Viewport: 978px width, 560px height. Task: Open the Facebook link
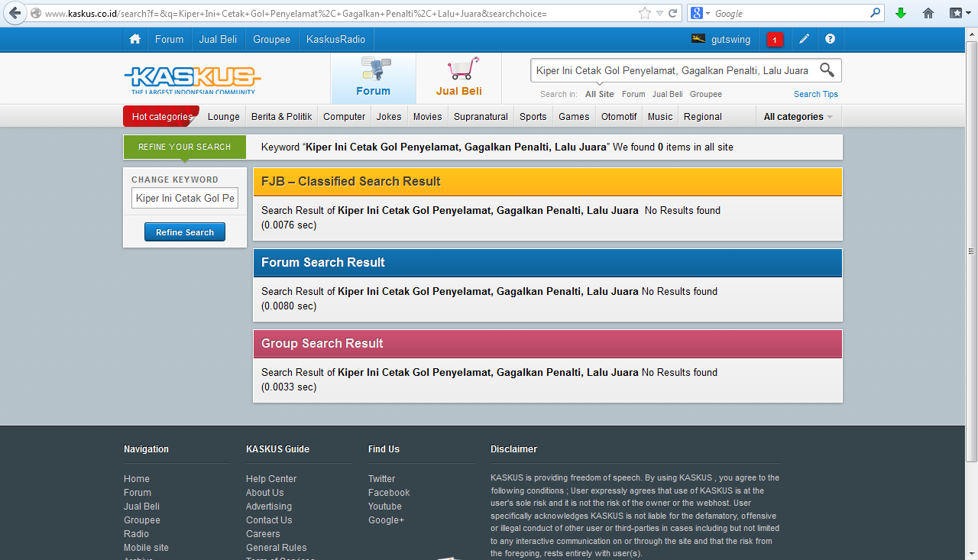click(389, 493)
